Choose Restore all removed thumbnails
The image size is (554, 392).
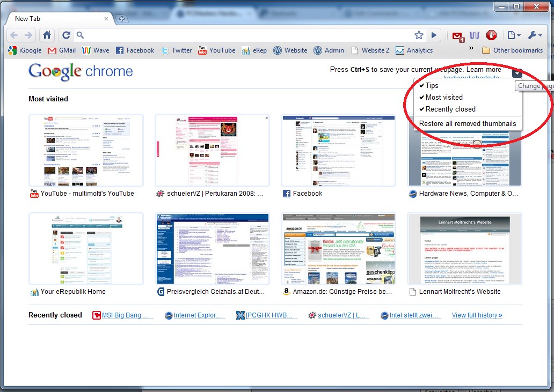(468, 124)
